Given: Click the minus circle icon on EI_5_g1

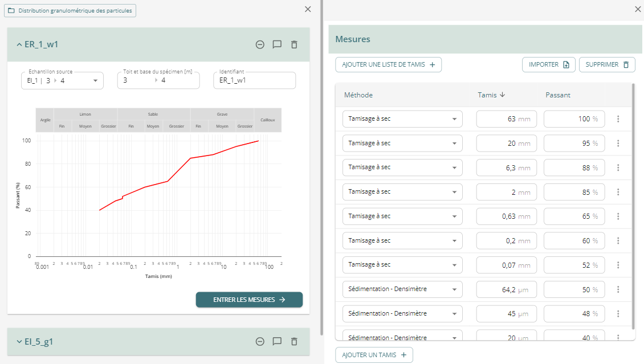Looking at the screenshot, I should point(260,342).
